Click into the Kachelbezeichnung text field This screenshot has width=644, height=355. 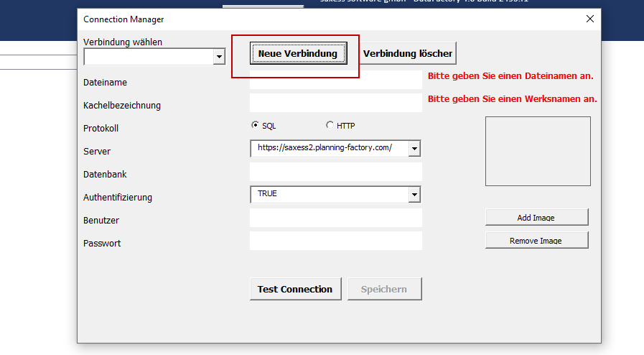click(335, 103)
